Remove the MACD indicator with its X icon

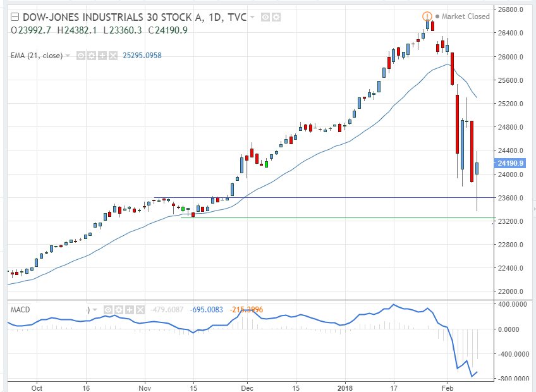point(140,310)
